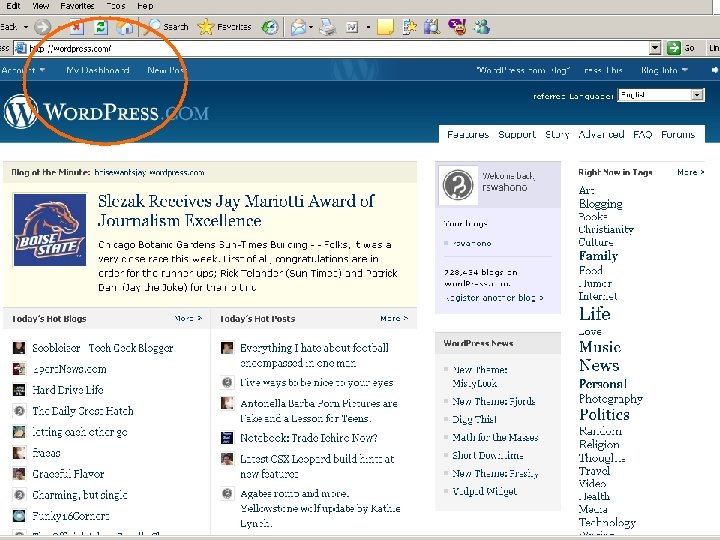This screenshot has height=540, width=720.
Task: Open Everything I hate about football post
Action: tap(314, 355)
